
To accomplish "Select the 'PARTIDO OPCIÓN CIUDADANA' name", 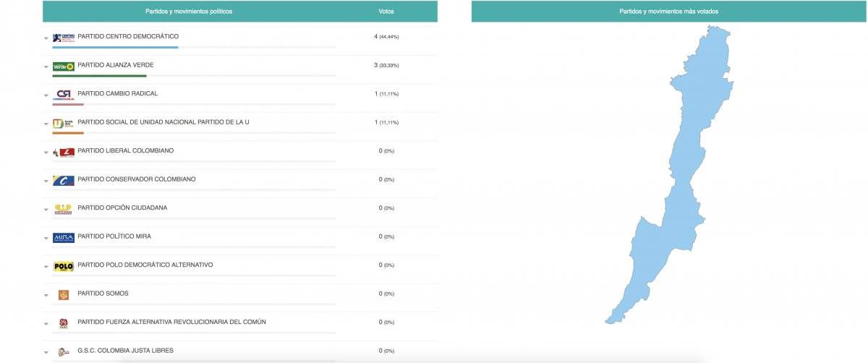I will click(x=122, y=208).
